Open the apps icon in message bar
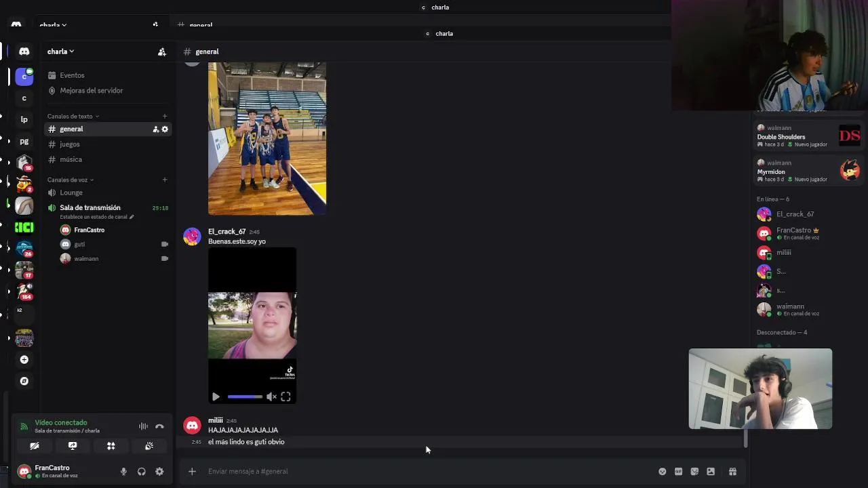 click(x=711, y=472)
